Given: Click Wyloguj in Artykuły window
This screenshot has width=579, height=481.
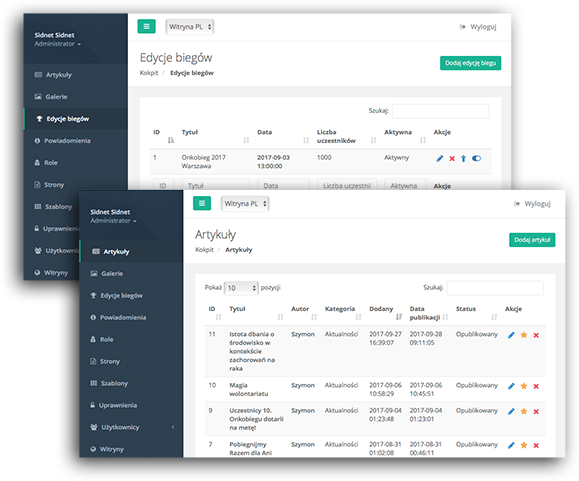Looking at the screenshot, I should [x=532, y=204].
